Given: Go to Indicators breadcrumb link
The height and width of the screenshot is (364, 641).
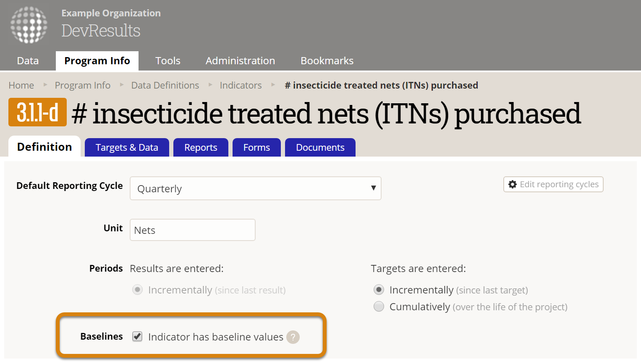Looking at the screenshot, I should click(x=241, y=85).
